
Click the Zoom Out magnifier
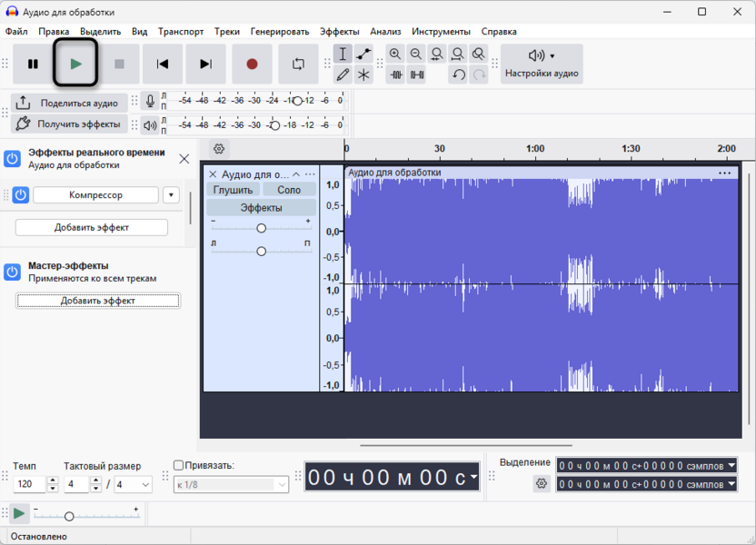tap(416, 54)
